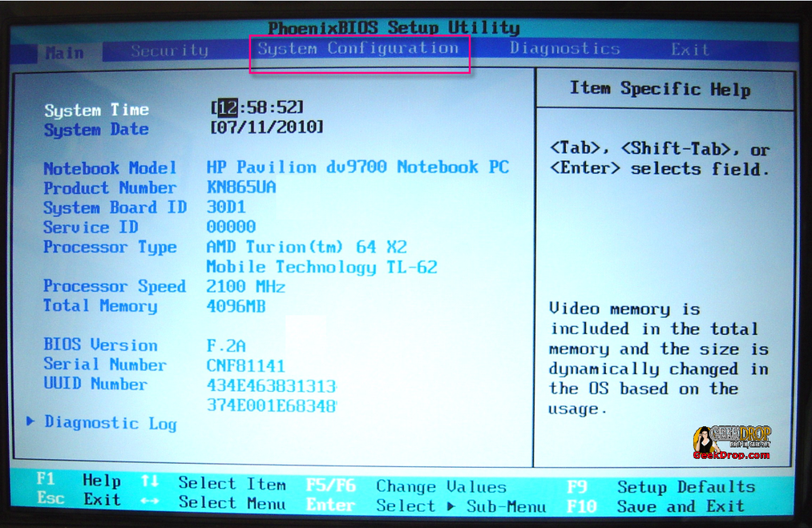Click the F1 Help key hint
The width and height of the screenshot is (812, 528).
pos(79,481)
